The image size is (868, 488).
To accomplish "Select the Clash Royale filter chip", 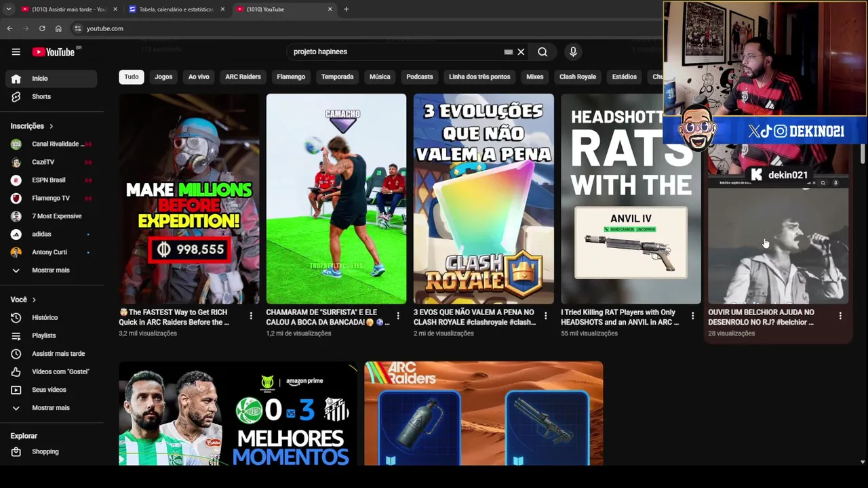I will pos(578,77).
